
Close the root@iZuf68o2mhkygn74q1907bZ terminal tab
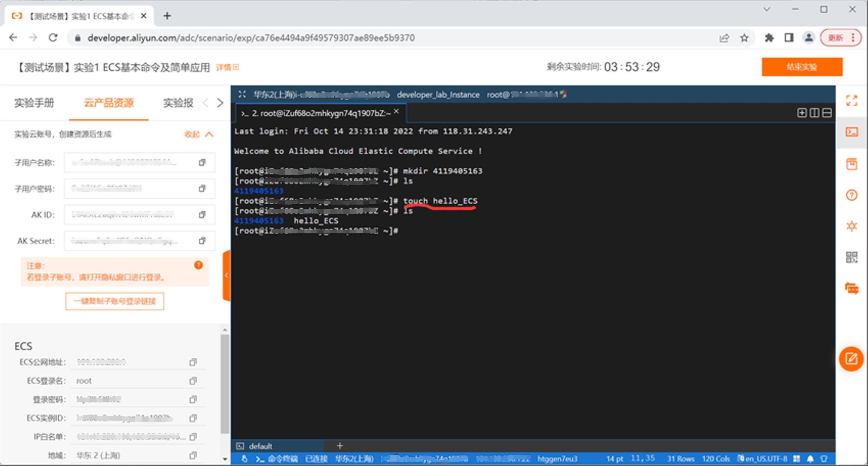point(396,112)
